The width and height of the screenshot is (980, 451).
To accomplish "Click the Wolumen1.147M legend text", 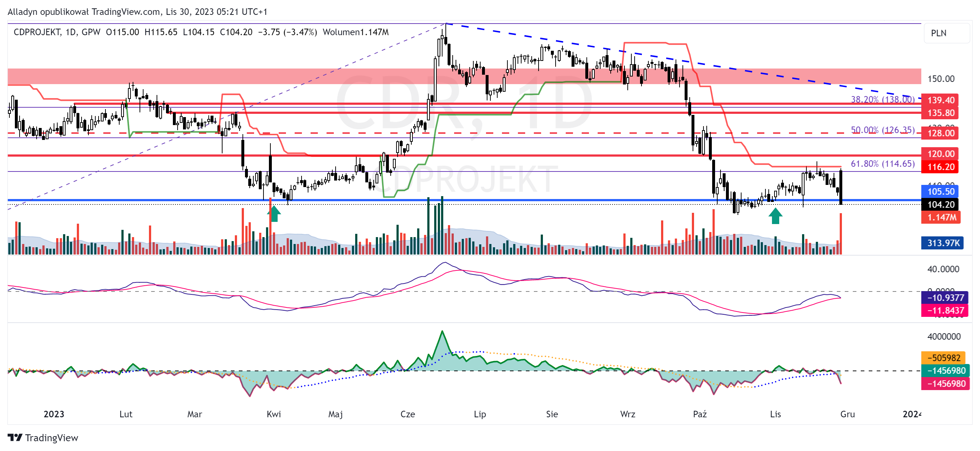I will point(356,32).
